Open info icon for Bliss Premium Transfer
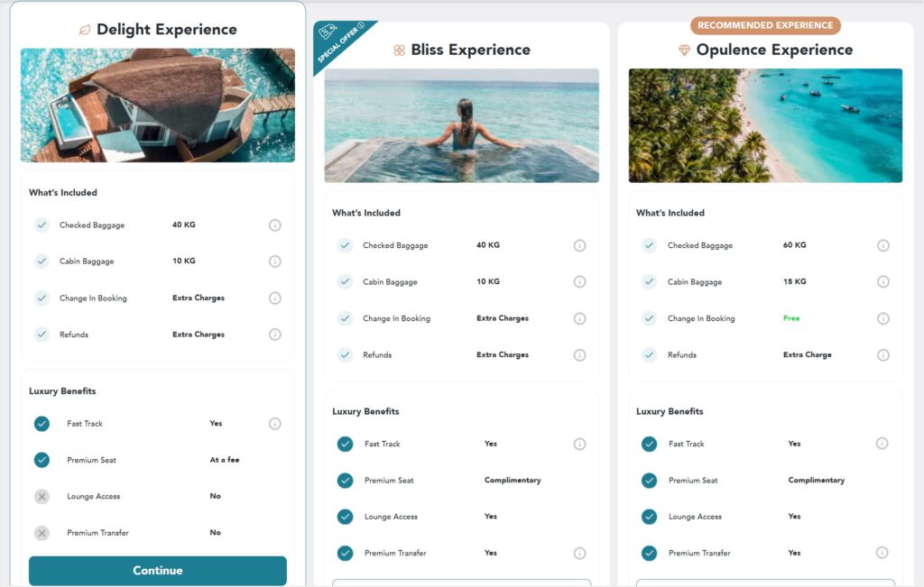Image resolution: width=924 pixels, height=587 pixels. [x=580, y=553]
